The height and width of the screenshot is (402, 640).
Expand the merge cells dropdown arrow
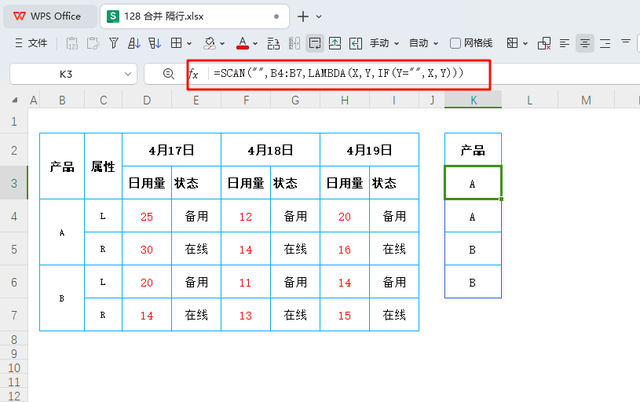coord(525,43)
